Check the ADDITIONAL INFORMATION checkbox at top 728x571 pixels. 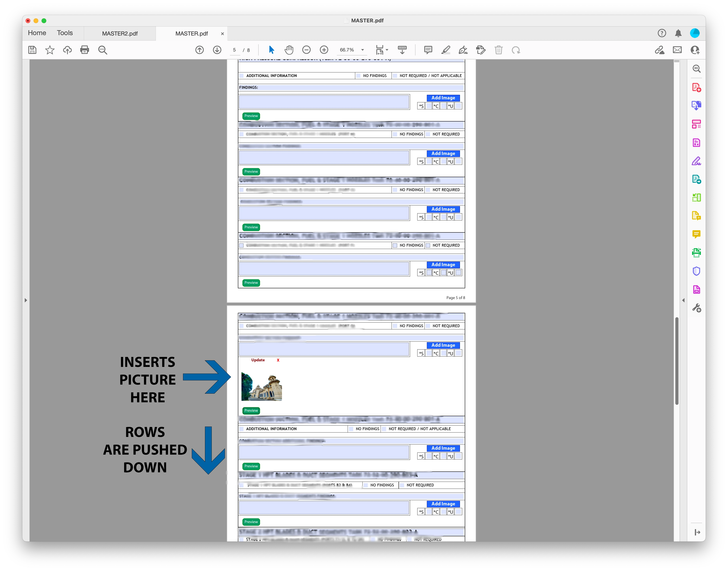[x=242, y=76]
